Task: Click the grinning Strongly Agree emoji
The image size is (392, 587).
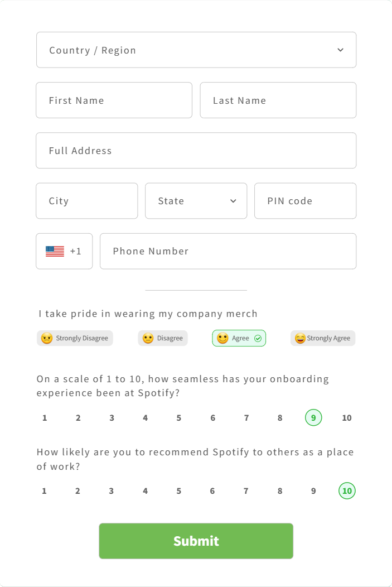Action: (x=300, y=339)
